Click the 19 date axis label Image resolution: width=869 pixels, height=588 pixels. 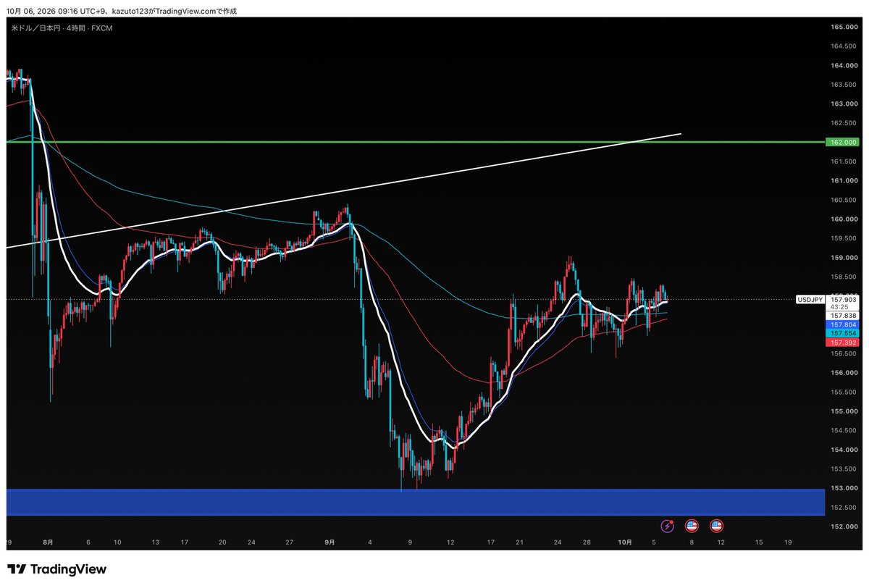pyautogui.click(x=788, y=541)
